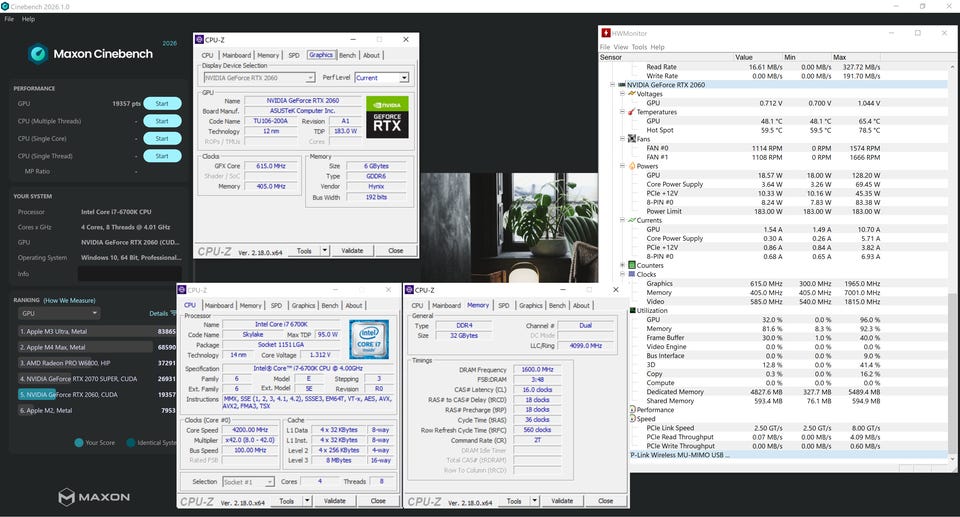Collapse the NVIDIA GeForce RTX 2060 node in HWMonitor
The image size is (960, 517).
tap(612, 85)
